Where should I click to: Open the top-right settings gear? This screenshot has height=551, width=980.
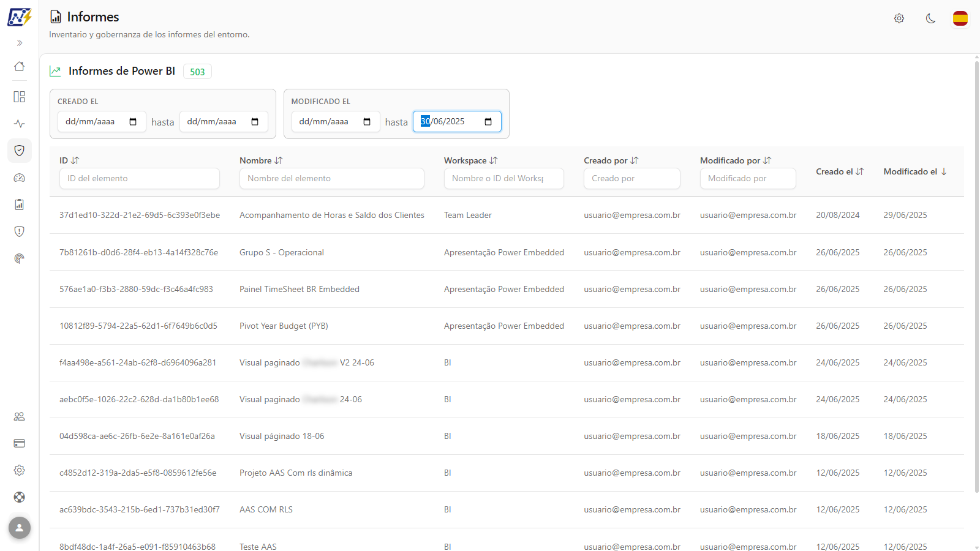click(x=899, y=18)
